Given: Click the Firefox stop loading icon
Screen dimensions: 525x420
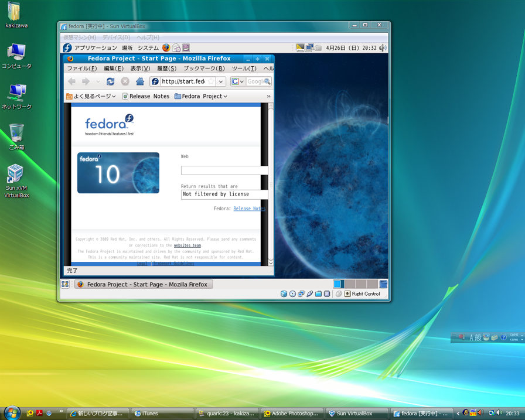Looking at the screenshot, I should (125, 81).
